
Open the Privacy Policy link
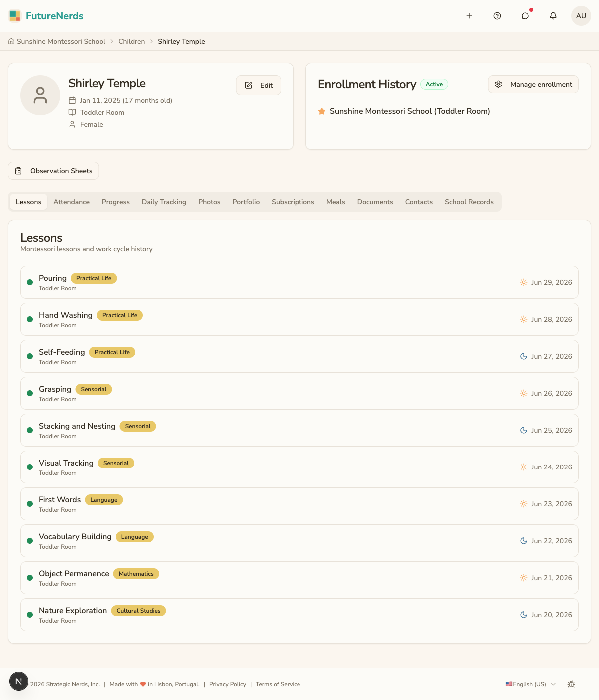[x=228, y=684]
